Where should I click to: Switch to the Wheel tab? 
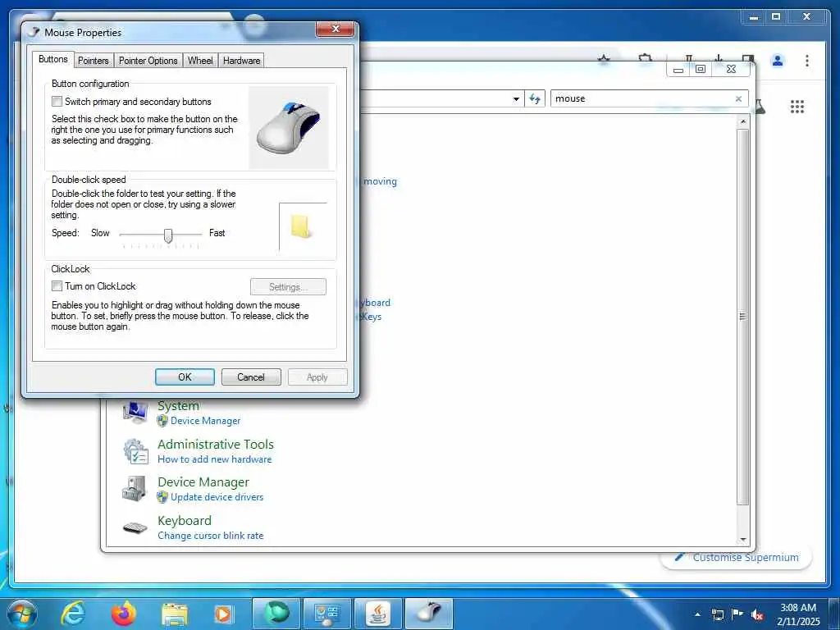coord(200,61)
